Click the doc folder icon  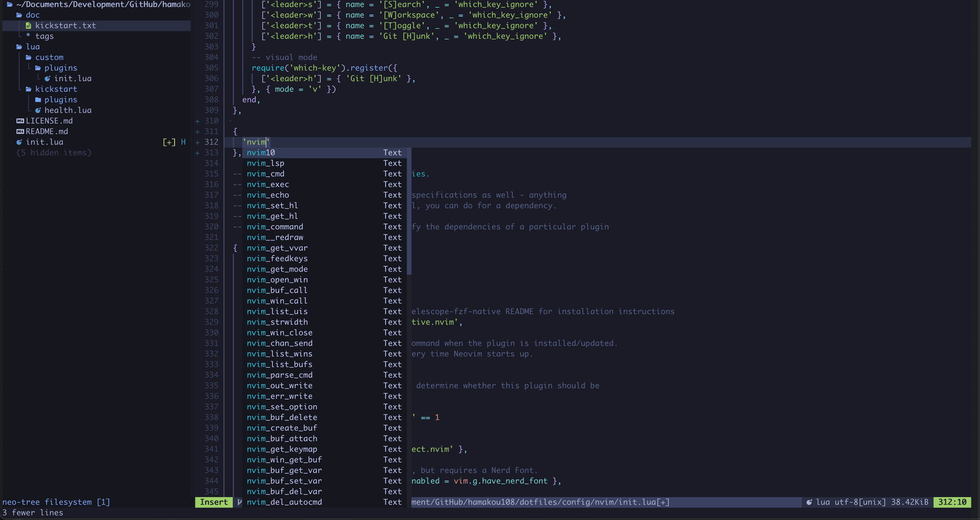(19, 15)
